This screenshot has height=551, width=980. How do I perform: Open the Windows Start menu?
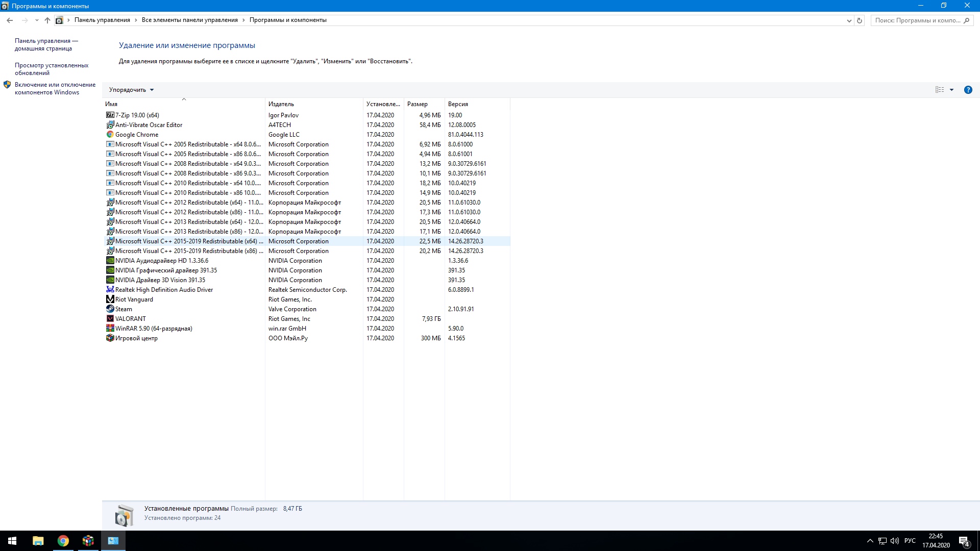pos(12,541)
